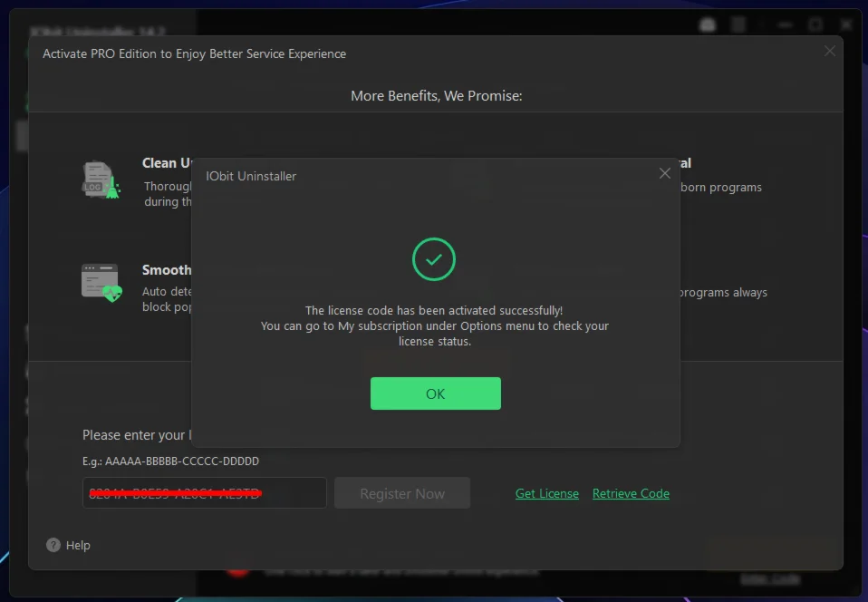
Task: Open the Get License link
Action: click(x=547, y=493)
